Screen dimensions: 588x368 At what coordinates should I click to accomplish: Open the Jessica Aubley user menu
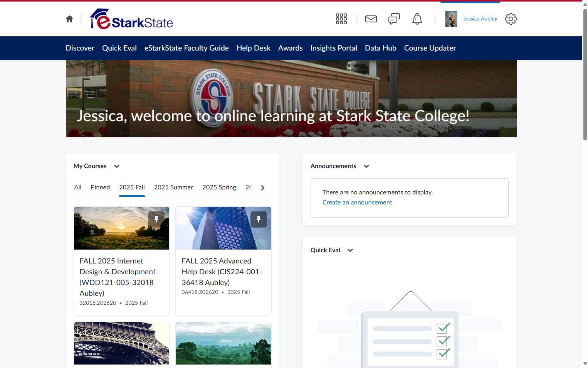480,19
